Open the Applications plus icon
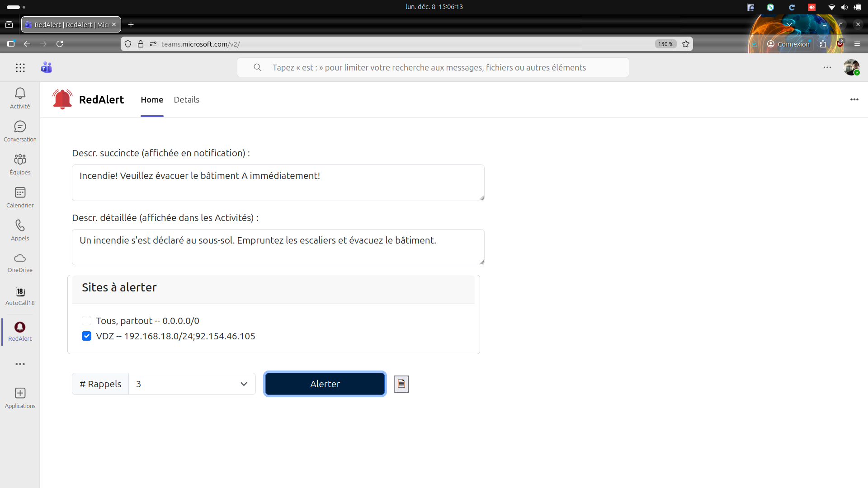The width and height of the screenshot is (868, 488). pos(20,393)
